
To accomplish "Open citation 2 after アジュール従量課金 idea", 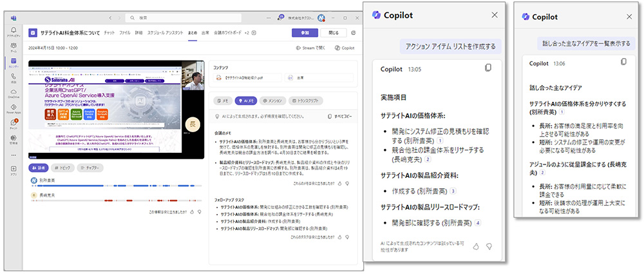I will (x=543, y=173).
